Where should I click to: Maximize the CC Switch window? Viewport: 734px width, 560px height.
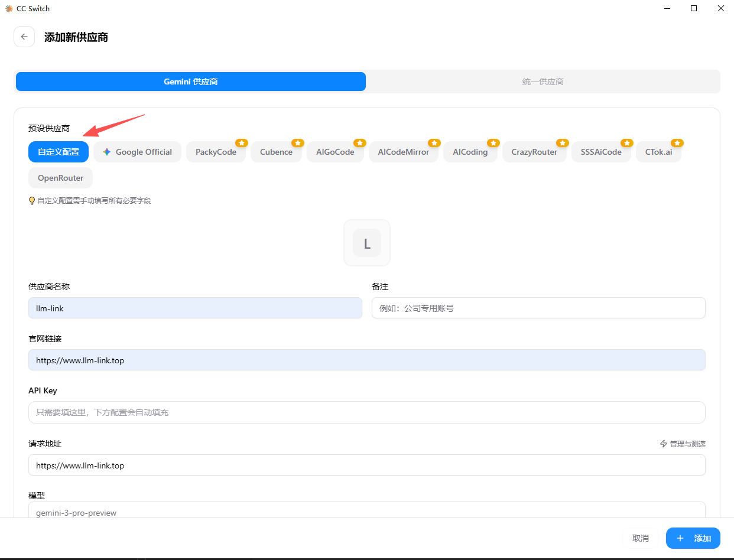tap(694, 9)
